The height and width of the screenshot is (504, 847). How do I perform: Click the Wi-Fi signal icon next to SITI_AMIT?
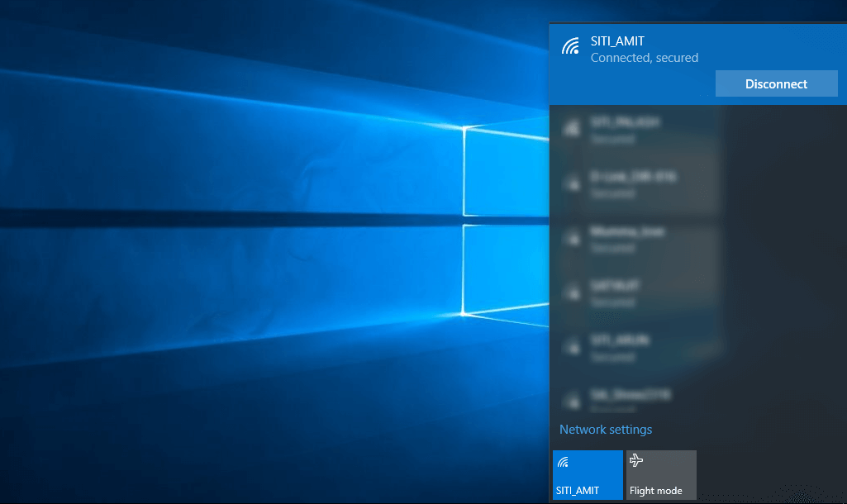pos(570,46)
